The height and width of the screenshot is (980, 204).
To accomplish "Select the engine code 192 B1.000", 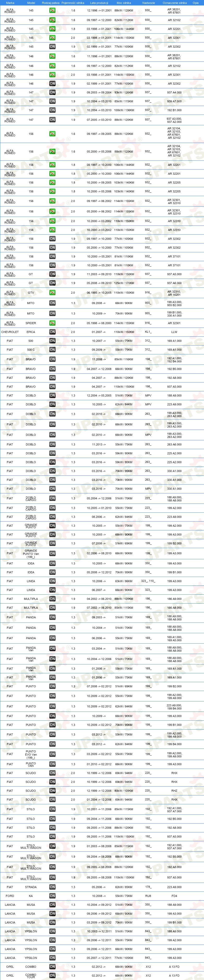I will (174, 110).
